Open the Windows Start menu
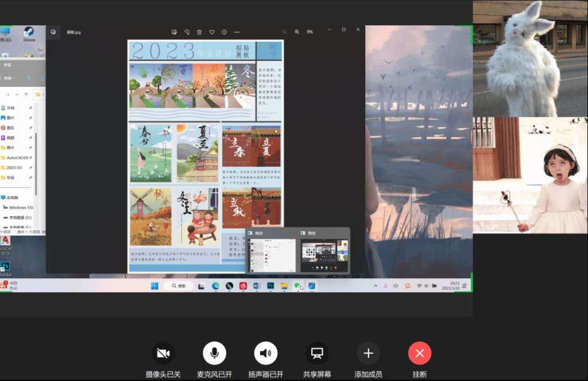This screenshot has width=588, height=381. pos(154,286)
